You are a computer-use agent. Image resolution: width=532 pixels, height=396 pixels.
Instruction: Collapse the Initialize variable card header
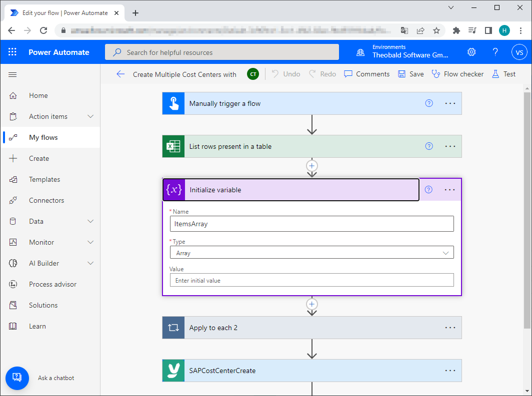[x=291, y=190]
